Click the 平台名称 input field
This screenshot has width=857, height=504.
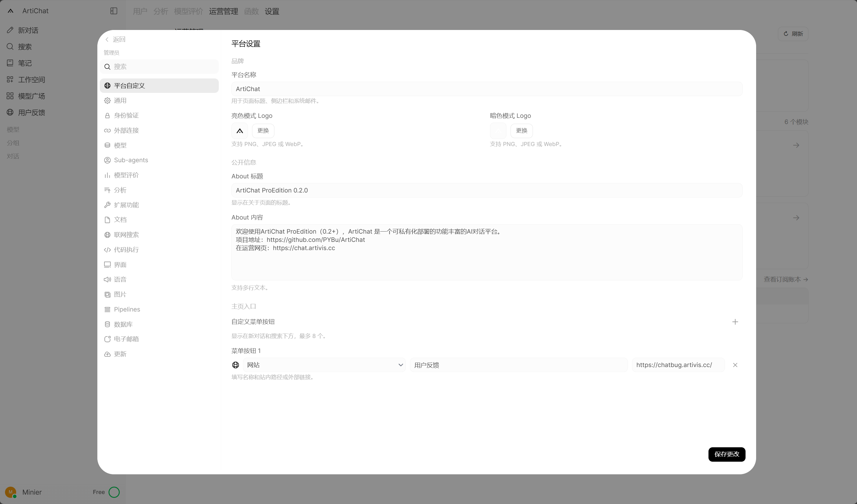point(487,89)
